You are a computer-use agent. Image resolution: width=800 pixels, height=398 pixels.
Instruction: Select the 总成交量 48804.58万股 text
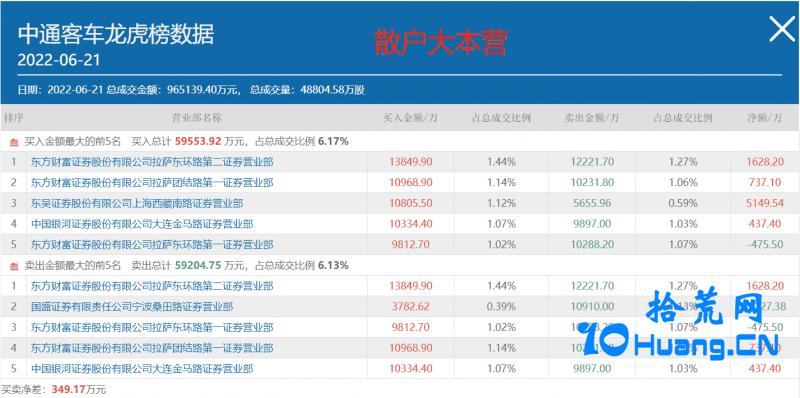(308, 90)
